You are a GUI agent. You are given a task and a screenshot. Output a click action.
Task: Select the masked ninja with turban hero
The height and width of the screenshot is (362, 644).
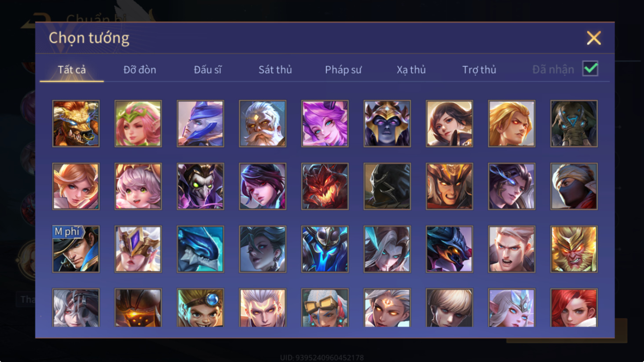574,186
